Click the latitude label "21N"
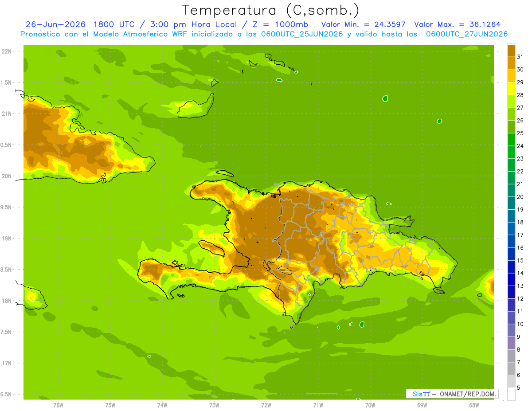 [7, 114]
